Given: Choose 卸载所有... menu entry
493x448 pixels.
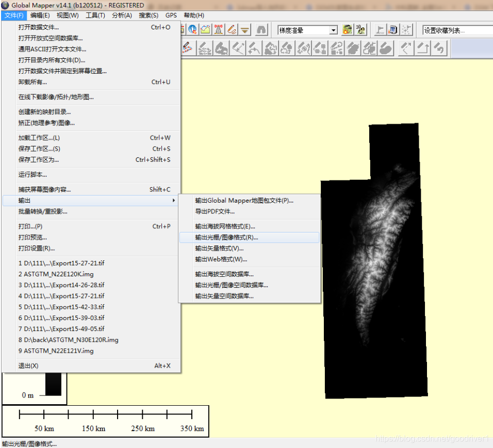Looking at the screenshot, I should point(91,82).
